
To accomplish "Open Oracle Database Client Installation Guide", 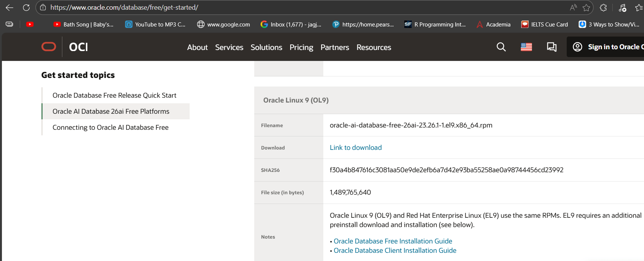I will (395, 251).
